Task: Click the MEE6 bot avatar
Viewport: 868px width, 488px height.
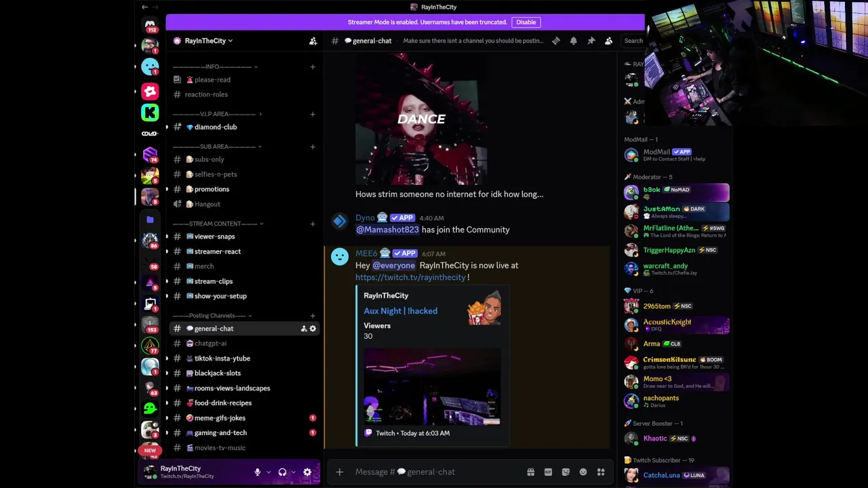Action: point(340,257)
